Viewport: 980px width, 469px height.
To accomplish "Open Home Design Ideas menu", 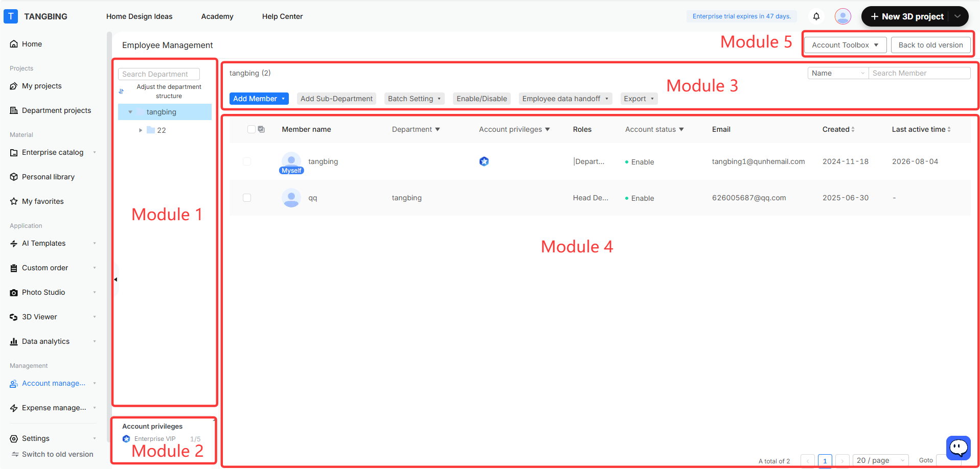I will pyautogui.click(x=140, y=16).
